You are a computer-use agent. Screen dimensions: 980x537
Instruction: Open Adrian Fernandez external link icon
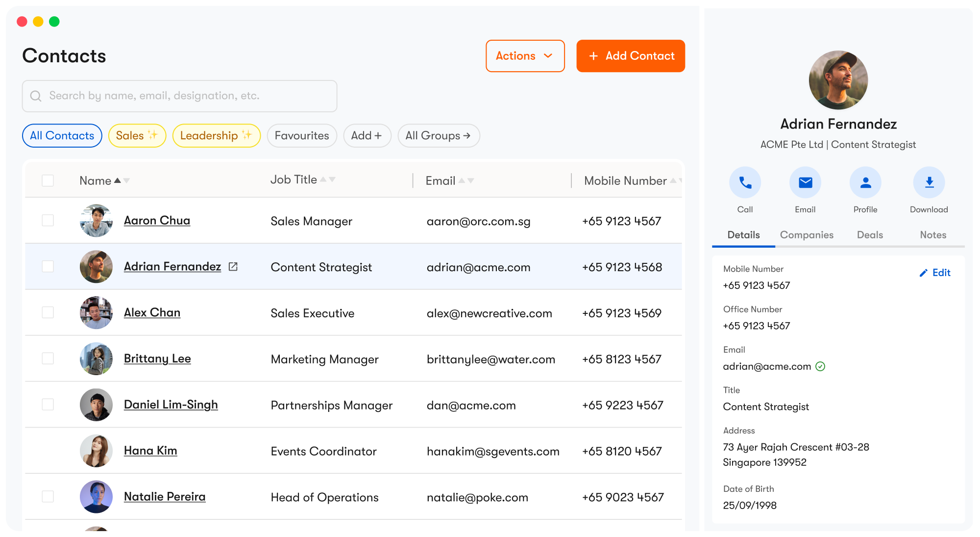point(233,266)
